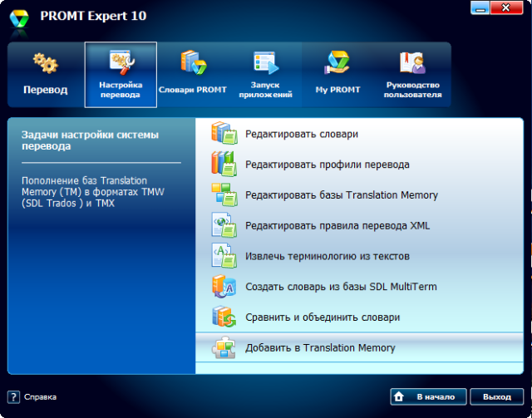
Task: Click the XML translation rules icon
Action: 224,226
